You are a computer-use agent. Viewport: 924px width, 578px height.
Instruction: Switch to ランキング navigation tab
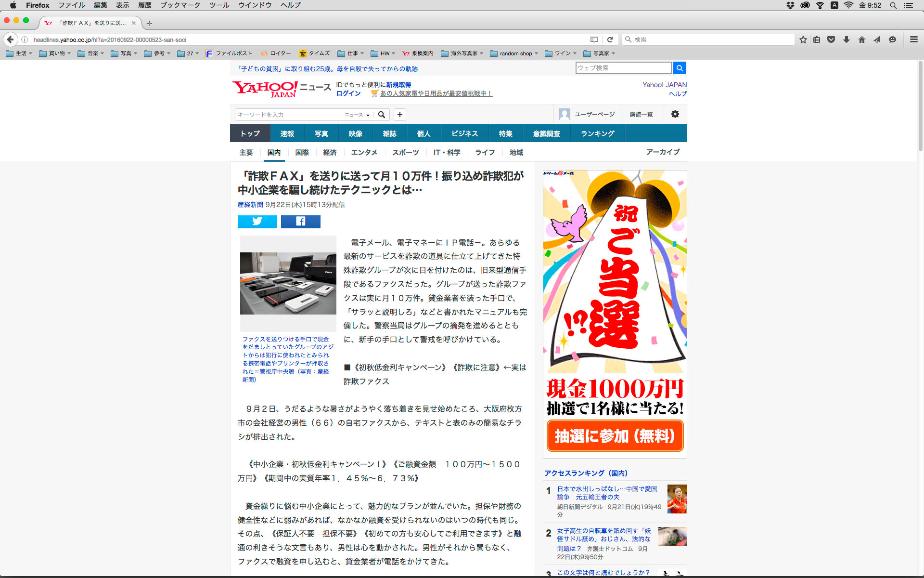click(597, 133)
